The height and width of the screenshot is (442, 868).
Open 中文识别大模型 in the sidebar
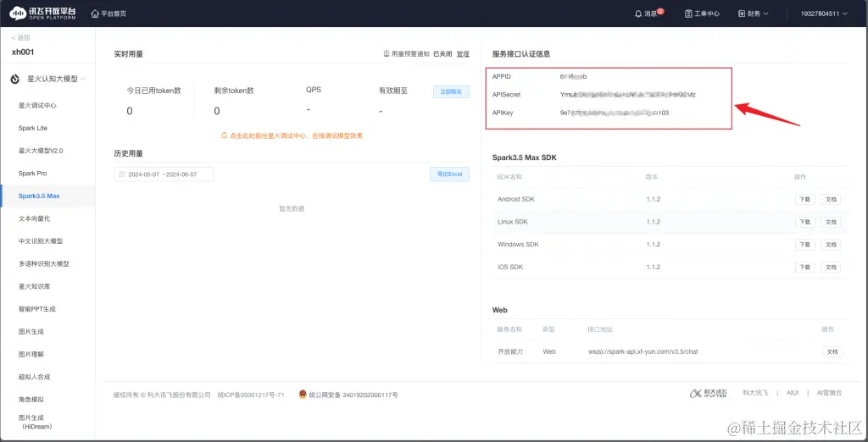click(x=41, y=241)
